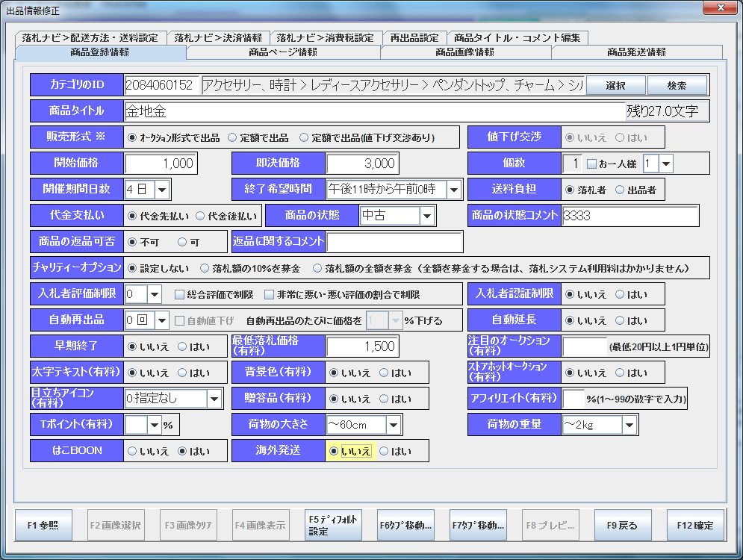743x560 pixels.
Task: Click the 検索 category search button
Action: pos(677,85)
